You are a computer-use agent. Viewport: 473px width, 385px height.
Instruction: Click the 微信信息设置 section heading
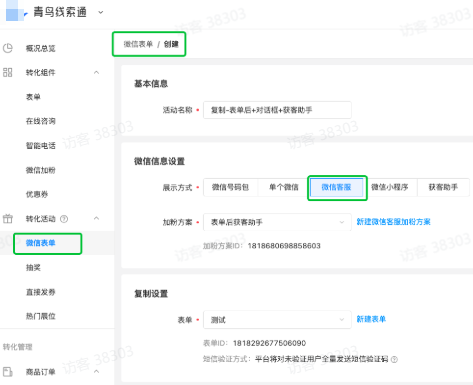coord(159,161)
